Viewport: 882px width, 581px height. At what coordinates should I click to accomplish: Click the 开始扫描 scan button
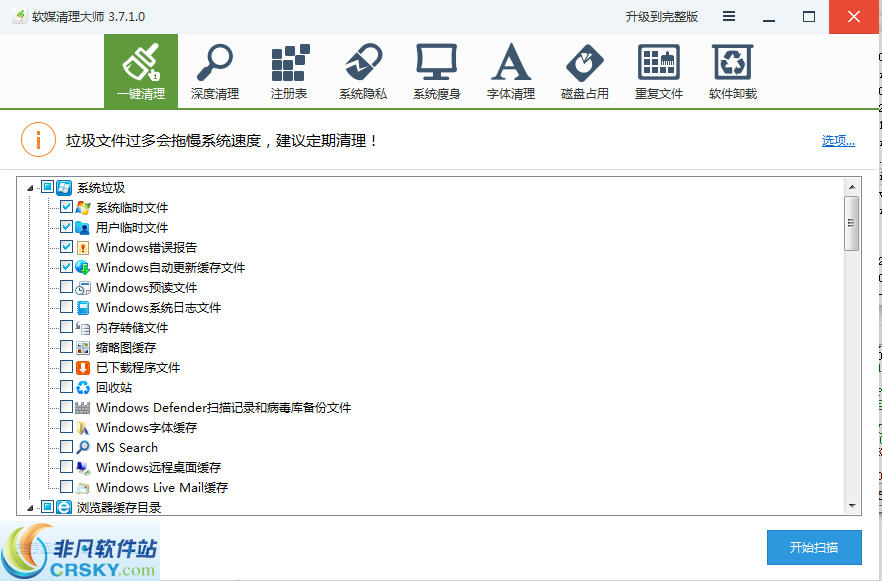pyautogui.click(x=812, y=547)
